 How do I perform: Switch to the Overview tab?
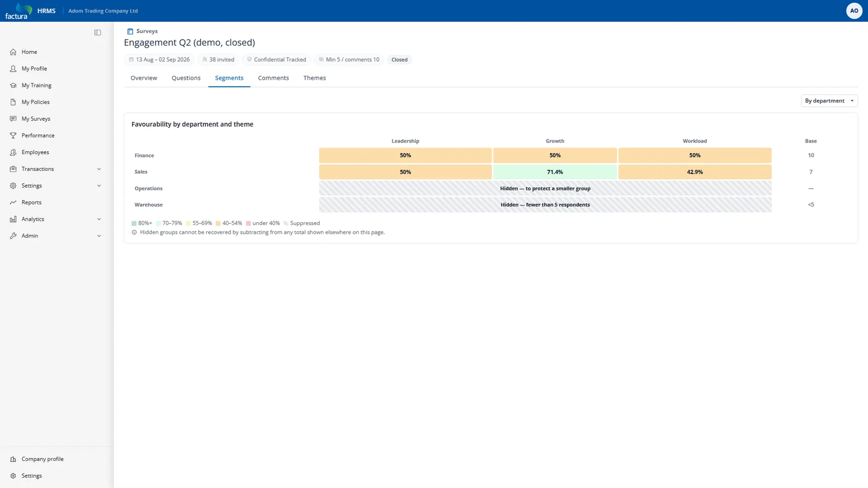pos(144,78)
